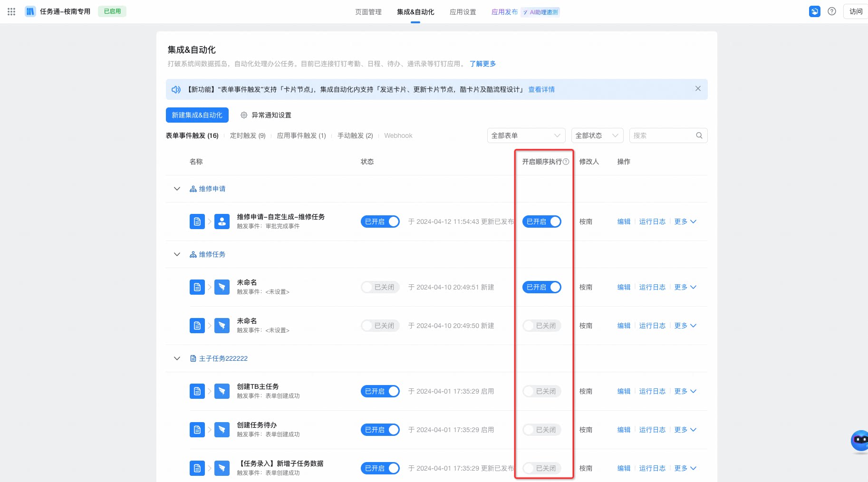Open the 全部状态 filter dropdown
This screenshot has width=868, height=482.
point(597,135)
